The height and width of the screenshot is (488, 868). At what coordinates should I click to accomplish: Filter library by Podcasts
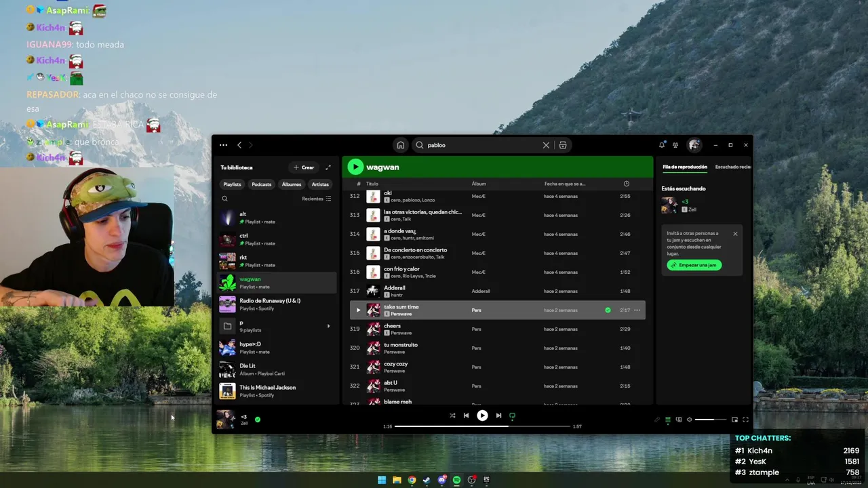261,184
